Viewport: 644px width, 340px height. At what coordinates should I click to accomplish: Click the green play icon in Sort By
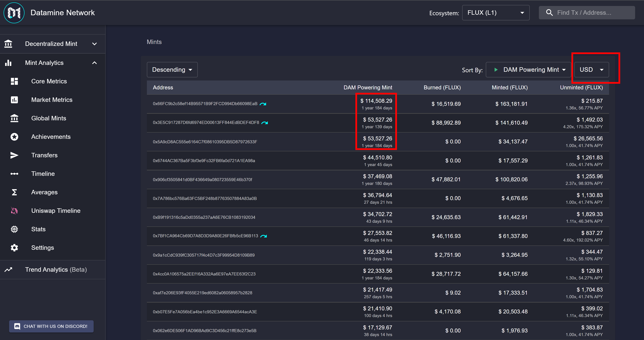tap(496, 70)
